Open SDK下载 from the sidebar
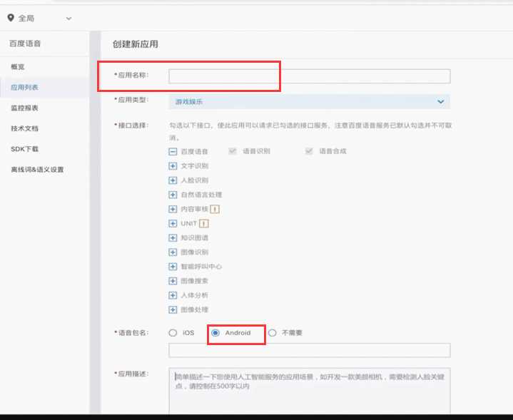This screenshot has height=420, width=513. tap(24, 149)
